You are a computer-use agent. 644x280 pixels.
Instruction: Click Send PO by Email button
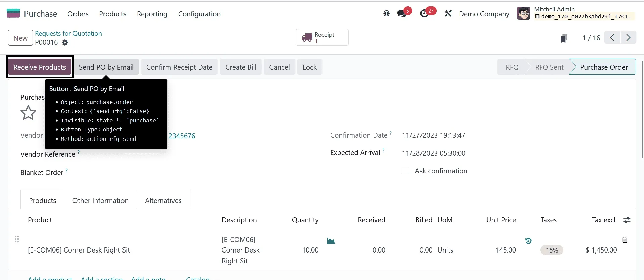pos(106,67)
